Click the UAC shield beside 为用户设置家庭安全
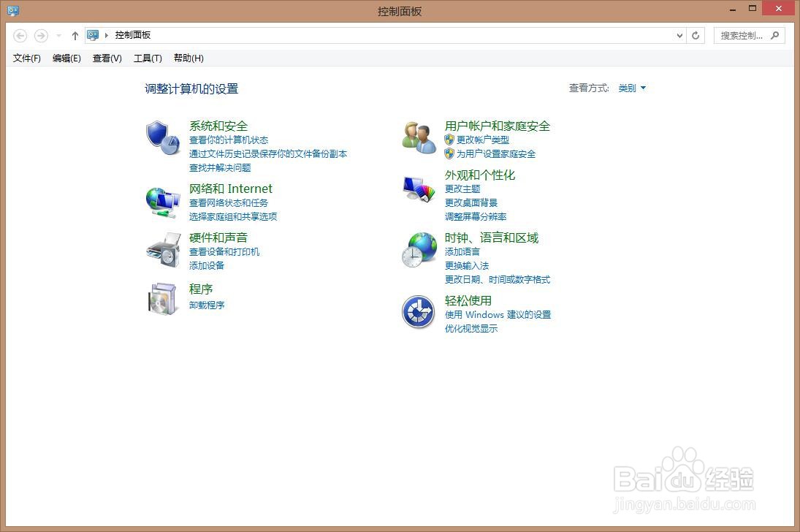 click(449, 153)
